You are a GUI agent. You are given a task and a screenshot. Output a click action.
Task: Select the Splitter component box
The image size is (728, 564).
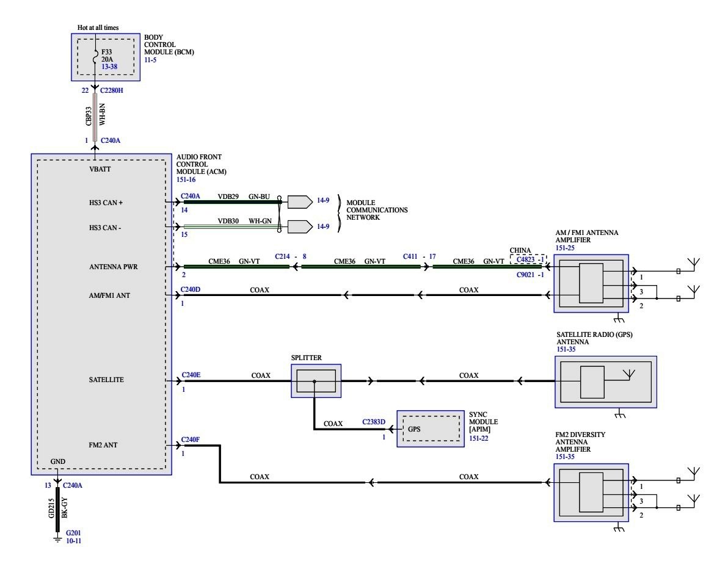click(x=316, y=381)
